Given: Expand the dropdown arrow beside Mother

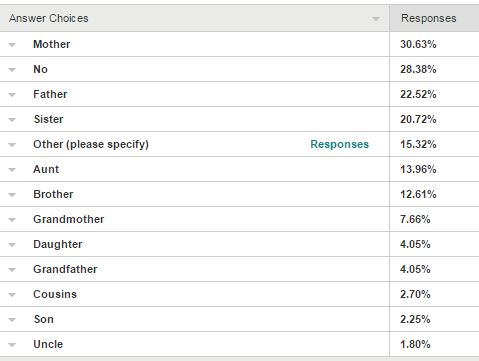Looking at the screenshot, I should [12, 45].
